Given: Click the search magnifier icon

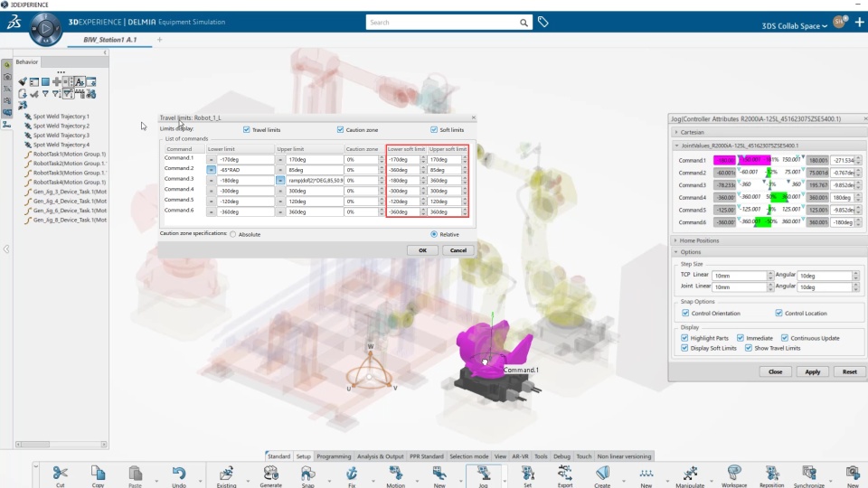Looking at the screenshot, I should pyautogui.click(x=524, y=23).
